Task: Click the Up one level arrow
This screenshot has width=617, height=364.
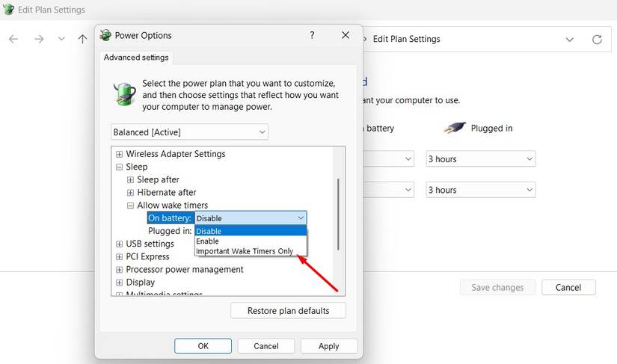Action: pyautogui.click(x=82, y=39)
